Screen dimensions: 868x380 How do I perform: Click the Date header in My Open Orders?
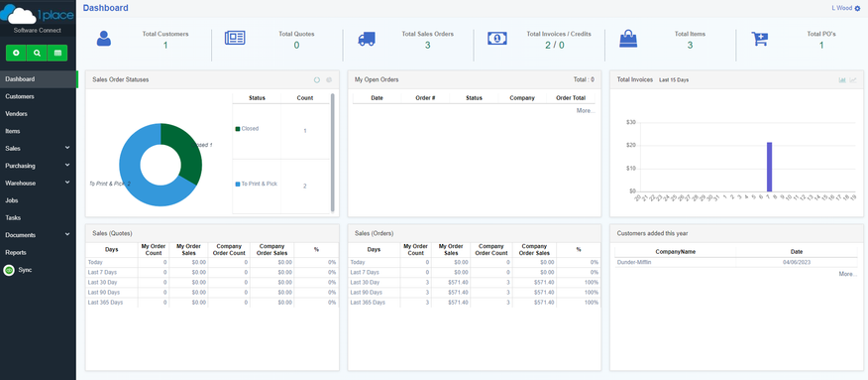[x=377, y=98]
